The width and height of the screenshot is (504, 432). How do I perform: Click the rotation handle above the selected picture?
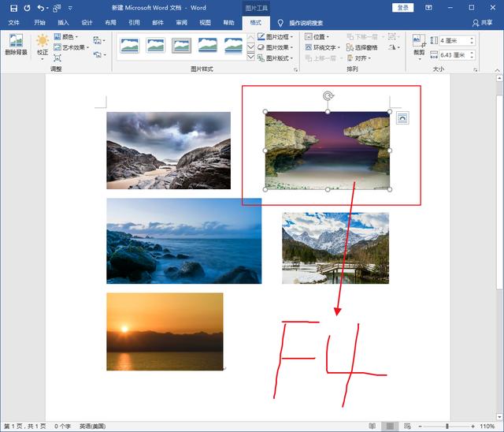pos(328,96)
